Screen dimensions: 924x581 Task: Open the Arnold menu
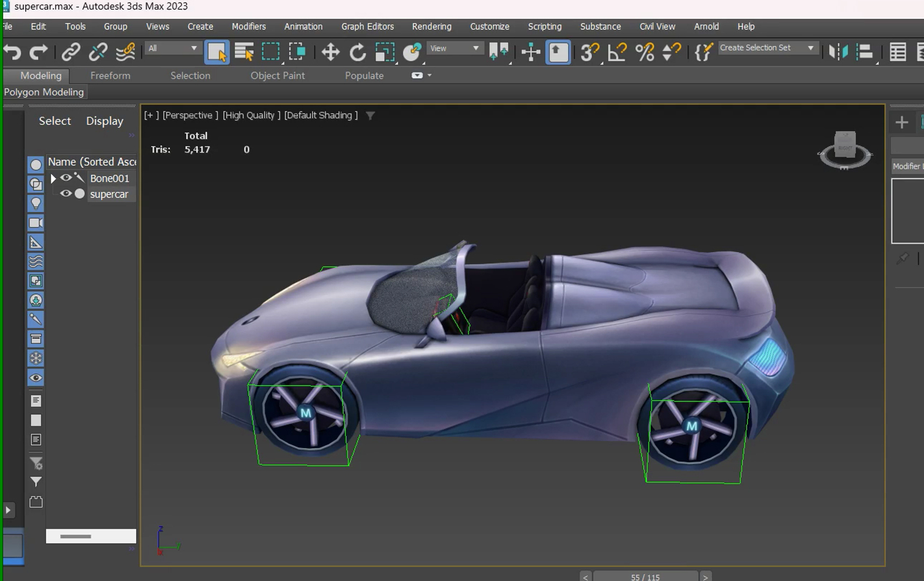pyautogui.click(x=706, y=26)
